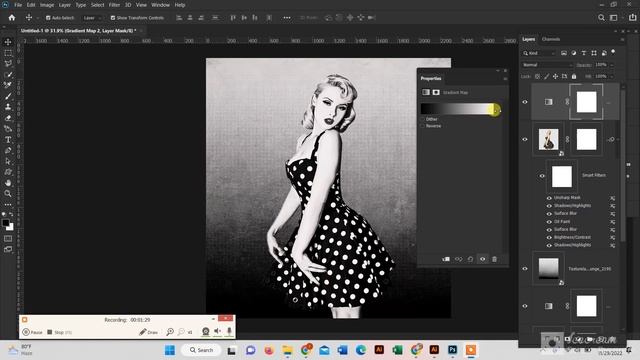
Task: Delete adjustment via Properties trash icon
Action: point(494,259)
